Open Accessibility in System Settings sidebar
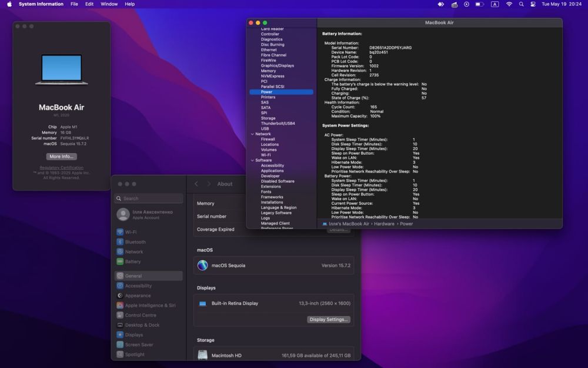The width and height of the screenshot is (588, 368). (149, 286)
